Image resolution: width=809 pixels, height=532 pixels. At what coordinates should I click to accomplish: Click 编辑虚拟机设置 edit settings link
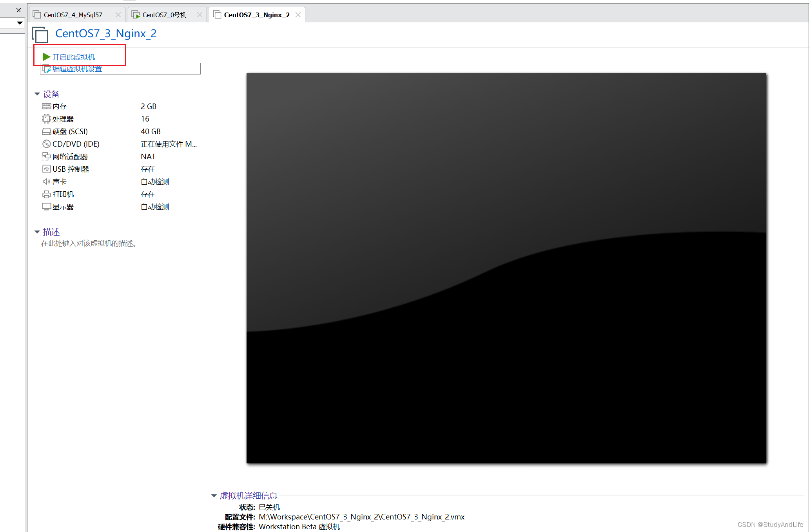[77, 69]
